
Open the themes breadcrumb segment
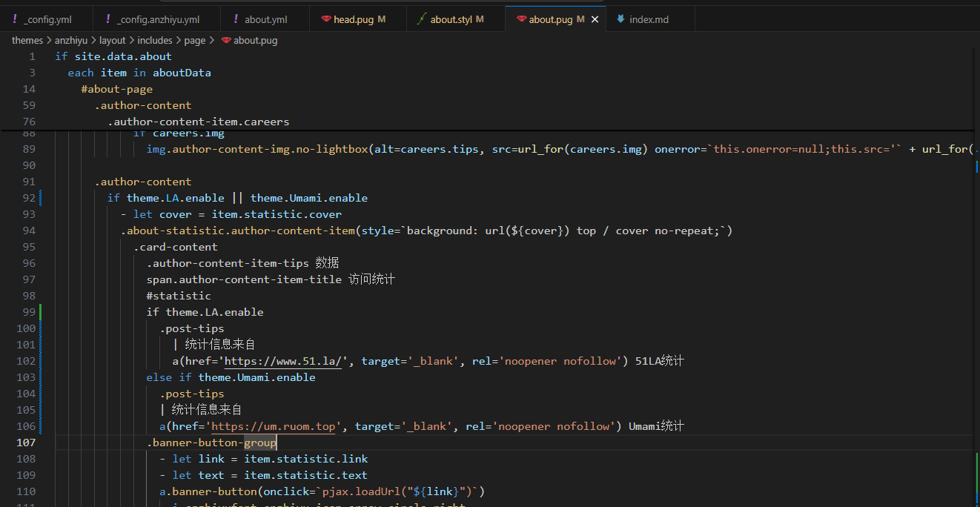coord(27,40)
